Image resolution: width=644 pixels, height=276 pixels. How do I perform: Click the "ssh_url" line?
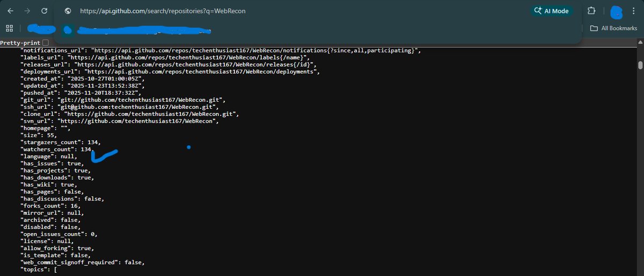click(x=120, y=107)
